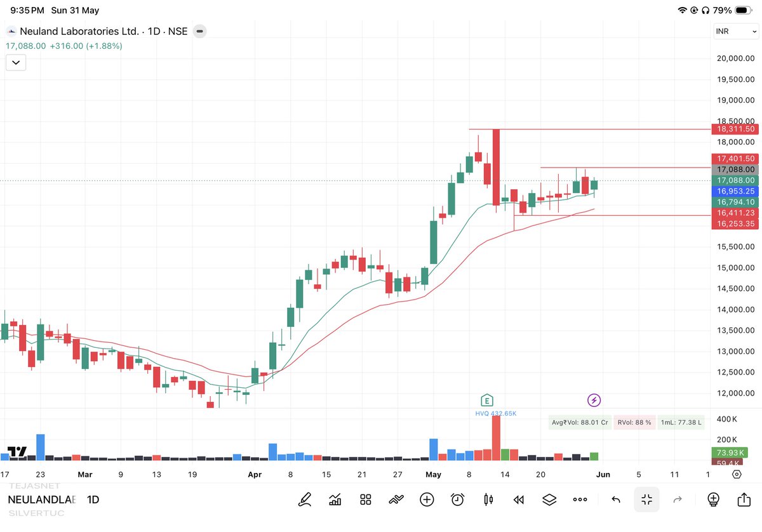762x532 pixels.
Task: Select the tallest red volume bar
Action: pos(496,438)
